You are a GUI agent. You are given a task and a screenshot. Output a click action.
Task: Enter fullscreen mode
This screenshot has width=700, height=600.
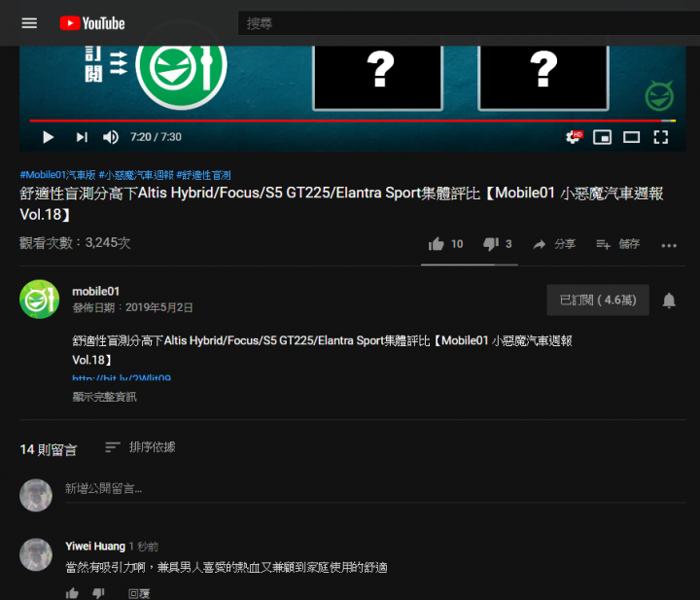(x=661, y=137)
